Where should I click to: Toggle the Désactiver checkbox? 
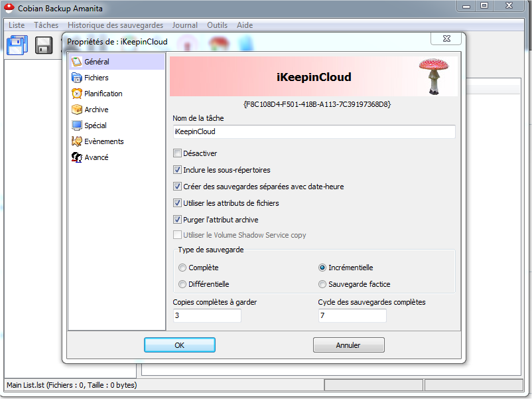177,153
